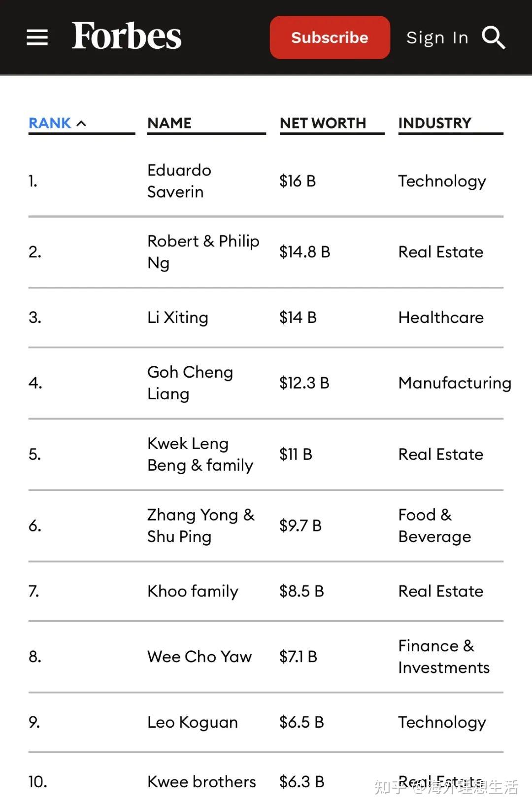The image size is (532, 809).
Task: Select the Khoo family listing
Action: 193,591
